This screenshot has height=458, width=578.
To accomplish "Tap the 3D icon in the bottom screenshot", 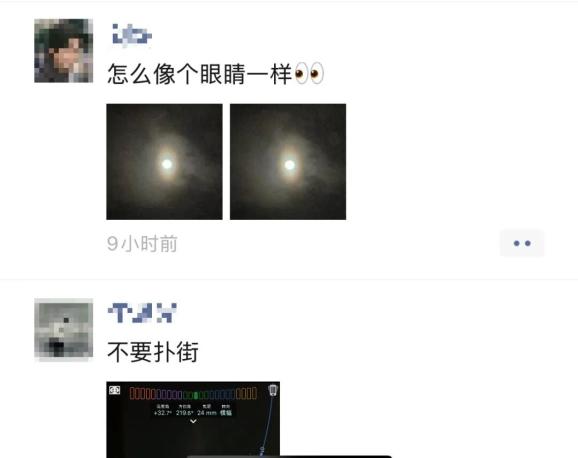I will pos(115,390).
